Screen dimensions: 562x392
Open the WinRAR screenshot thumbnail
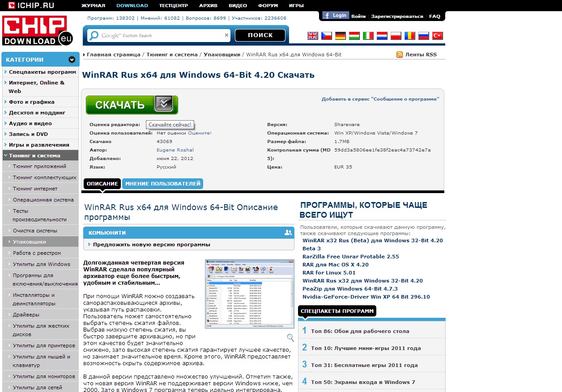[249, 294]
